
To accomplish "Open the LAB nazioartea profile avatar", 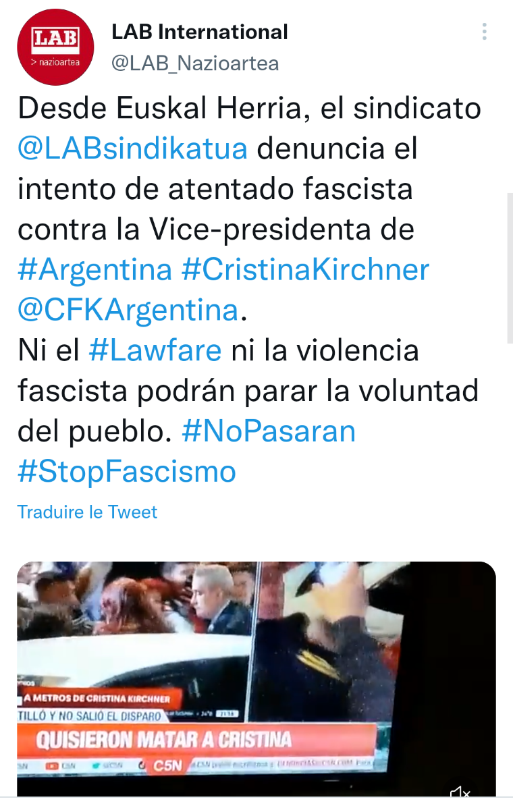I will tap(55, 47).
